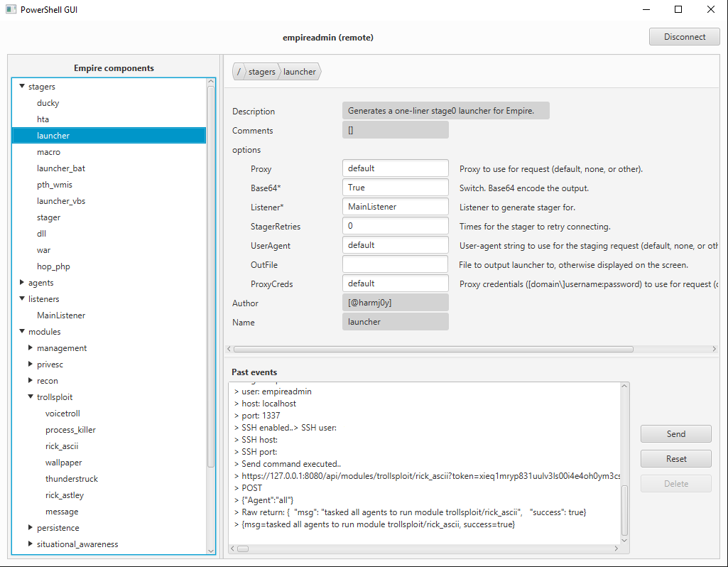Screen dimensions: 728x567
Task: Click the component tree vertical scrollbar thumb
Action: click(x=211, y=277)
